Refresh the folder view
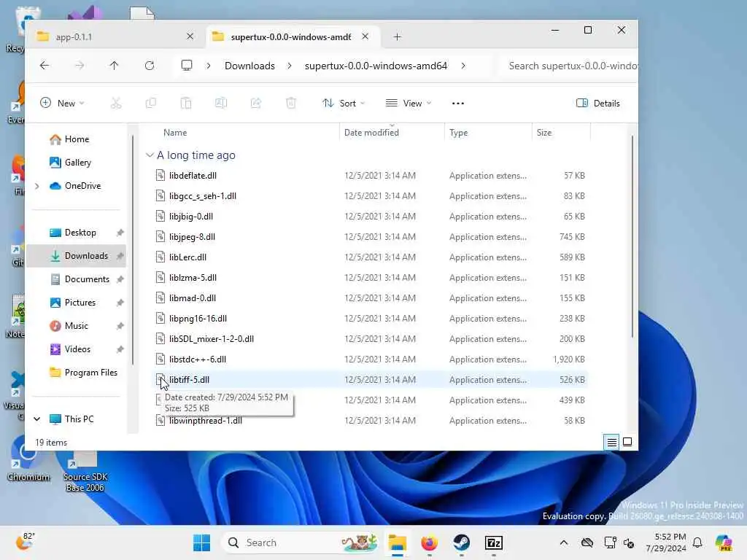 (x=149, y=66)
